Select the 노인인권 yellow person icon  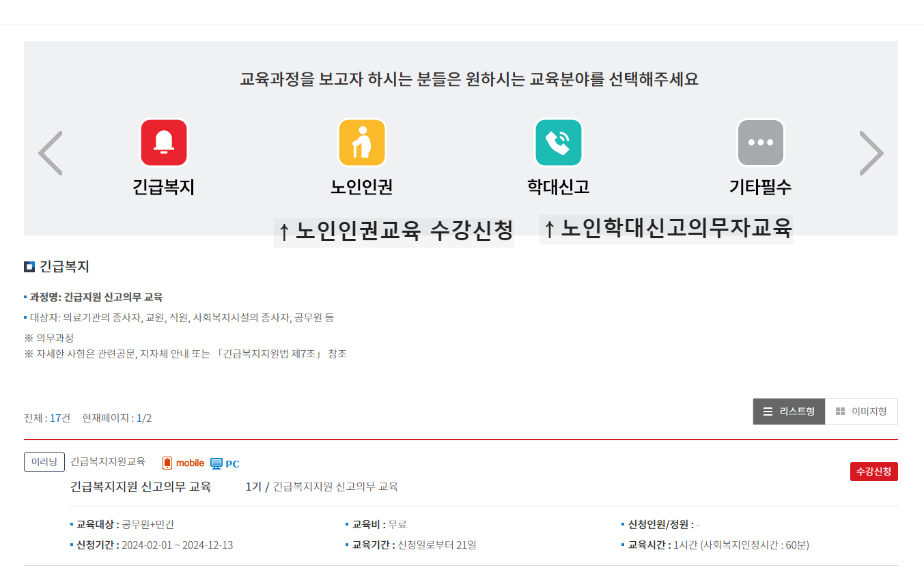pyautogui.click(x=362, y=142)
